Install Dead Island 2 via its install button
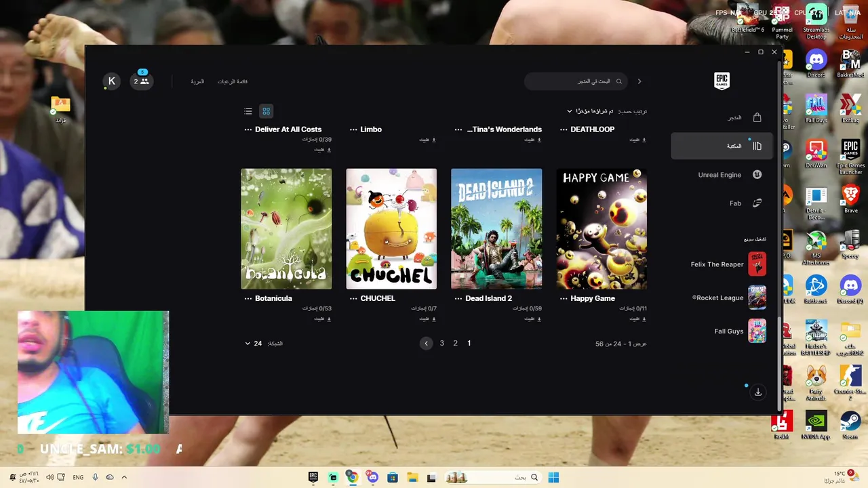The height and width of the screenshot is (488, 868). [533, 319]
